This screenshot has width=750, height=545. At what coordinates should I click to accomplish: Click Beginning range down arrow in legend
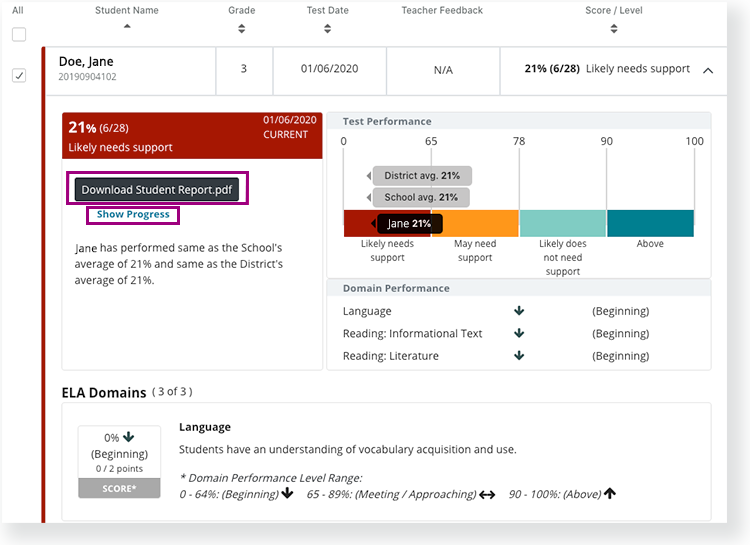pos(287,493)
